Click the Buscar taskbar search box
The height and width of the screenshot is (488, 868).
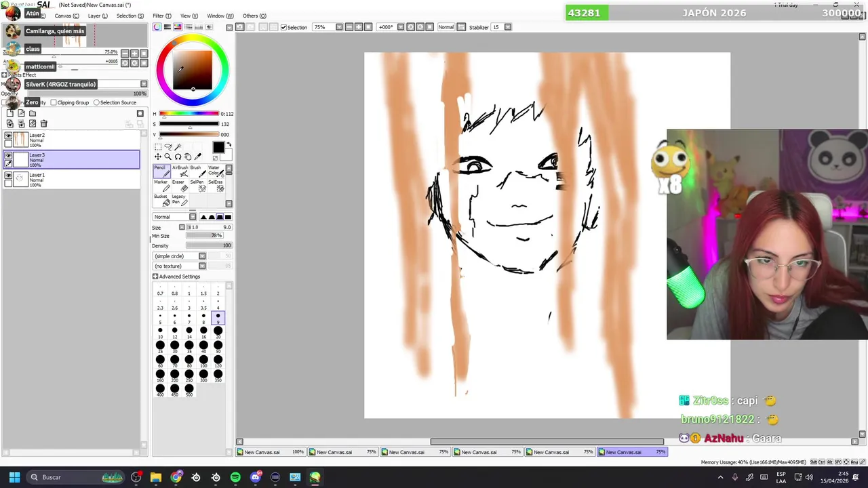[76, 477]
